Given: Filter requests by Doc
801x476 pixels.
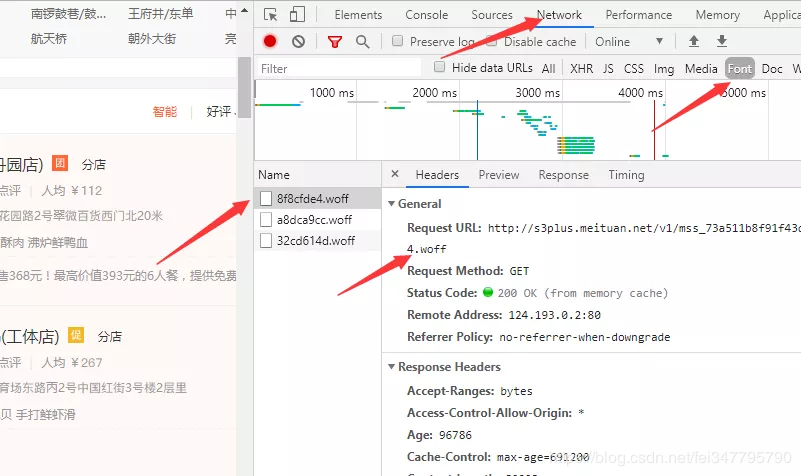Looking at the screenshot, I should [x=772, y=68].
